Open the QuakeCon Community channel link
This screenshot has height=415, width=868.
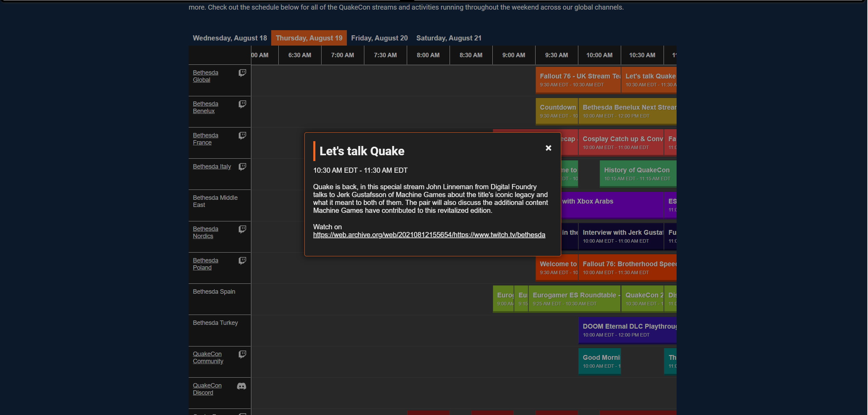[208, 357]
